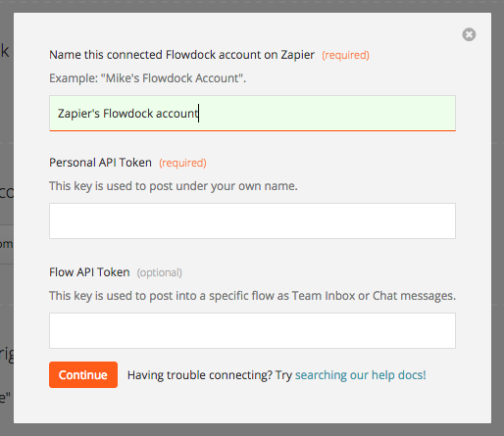
Task: Click the Personal API Token label
Action: [100, 163]
